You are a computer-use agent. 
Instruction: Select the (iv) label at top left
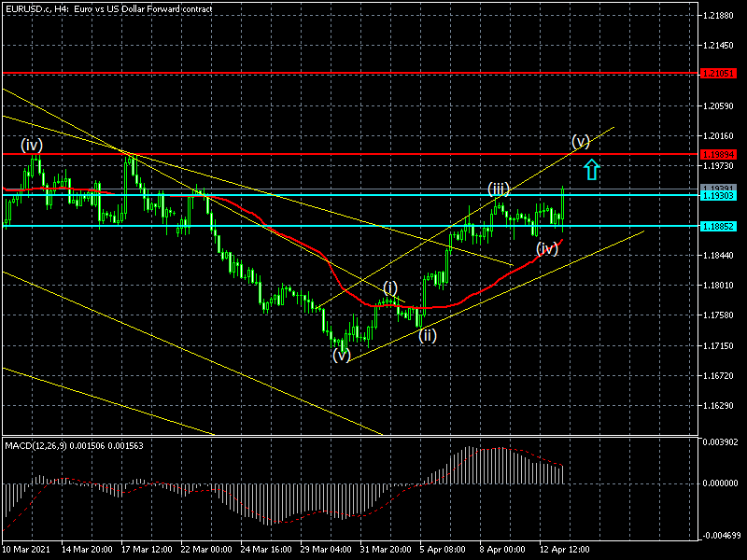(x=33, y=145)
